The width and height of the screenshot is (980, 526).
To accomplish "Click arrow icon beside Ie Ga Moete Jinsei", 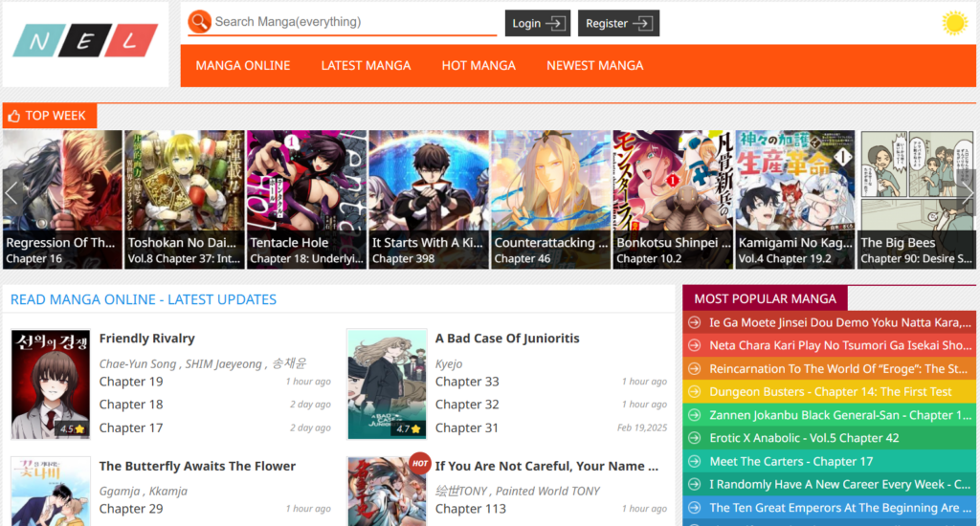I will (x=694, y=322).
